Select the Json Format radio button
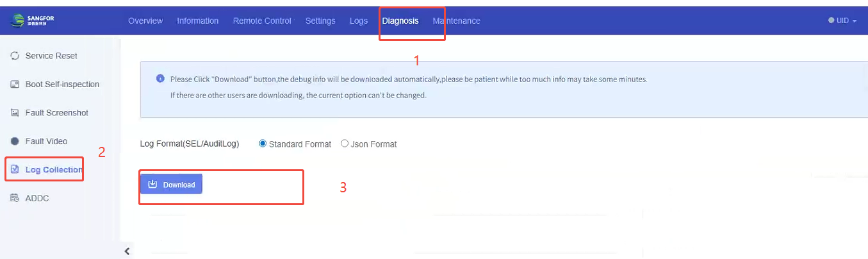Screen dimensions: 868x259 (x=345, y=144)
